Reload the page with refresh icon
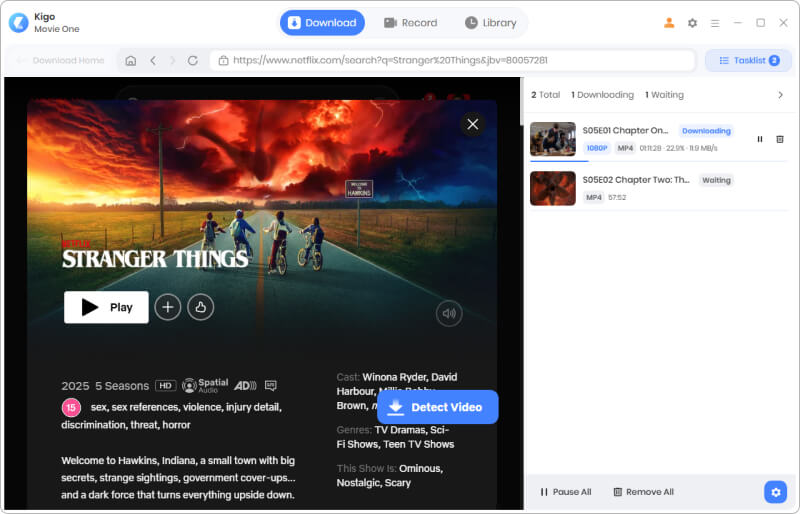Image resolution: width=800 pixels, height=514 pixels. click(x=192, y=60)
